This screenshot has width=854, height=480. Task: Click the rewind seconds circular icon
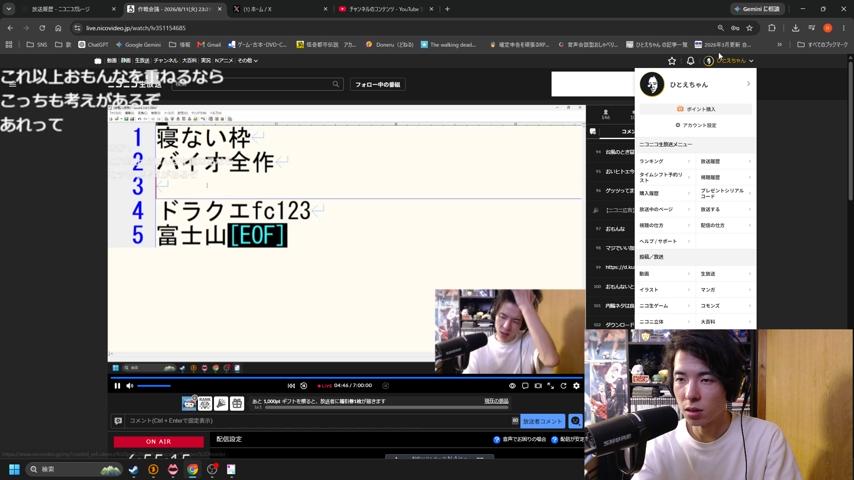click(x=304, y=386)
